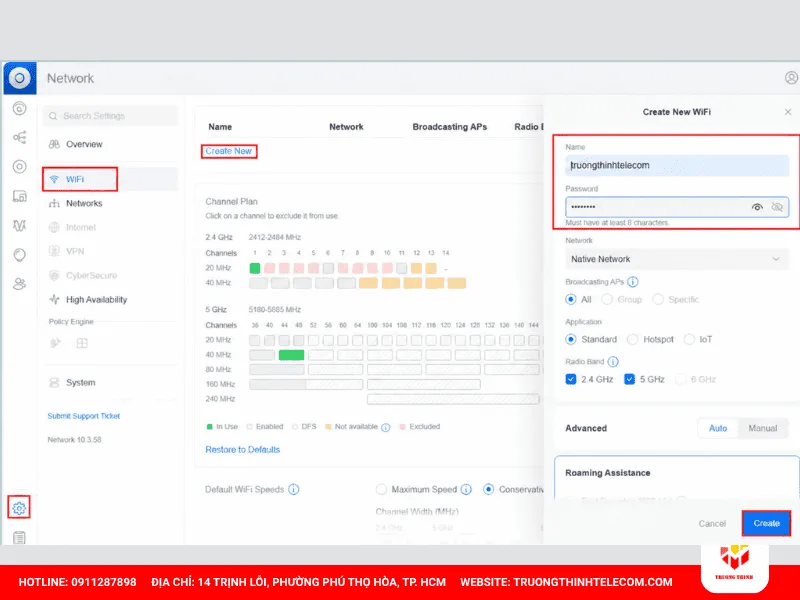Viewport: 800px width, 600px height.
Task: Click the blue Create button
Action: [766, 523]
